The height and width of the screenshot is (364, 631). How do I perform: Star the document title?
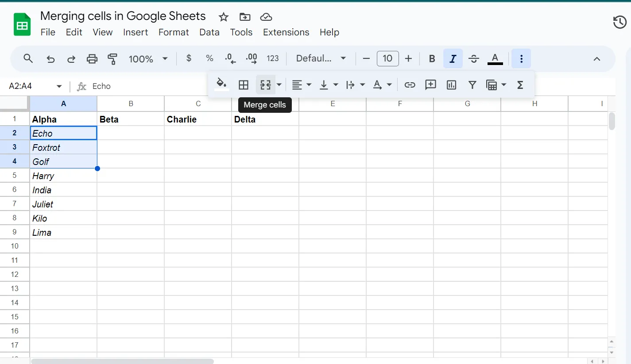(224, 17)
